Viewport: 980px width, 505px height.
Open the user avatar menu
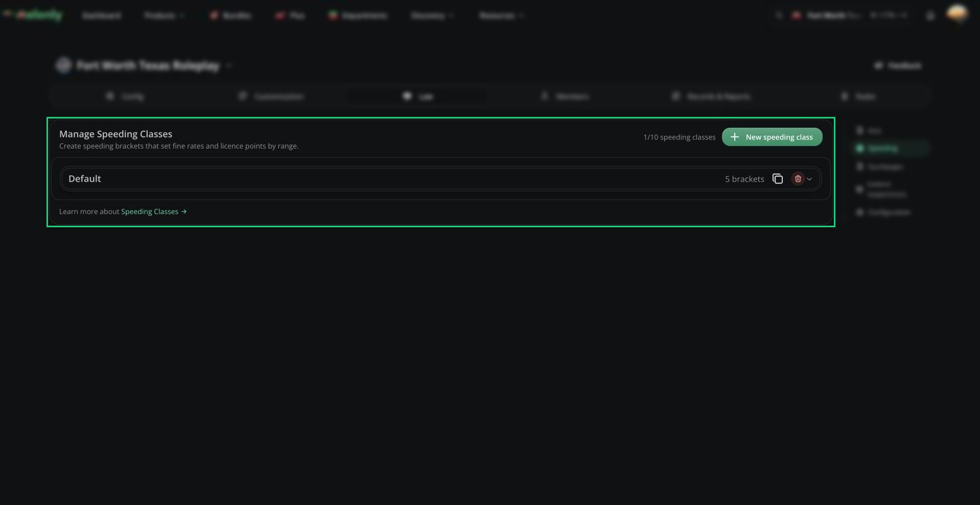[x=956, y=14]
